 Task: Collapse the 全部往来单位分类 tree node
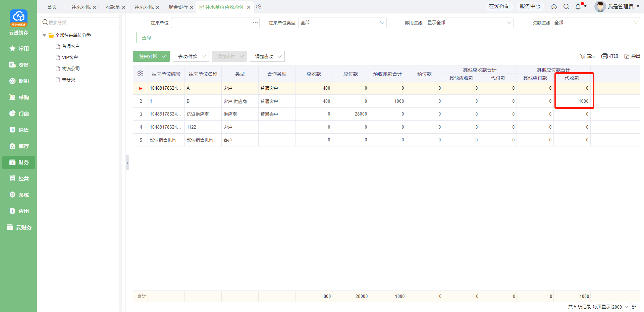pyautogui.click(x=44, y=35)
